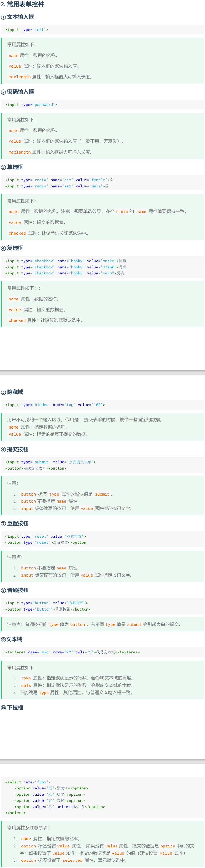The width and height of the screenshot is (205, 868).
Task: Click the line "checked 属性:让该单选按钮默认选中。"
Action: [48, 233]
